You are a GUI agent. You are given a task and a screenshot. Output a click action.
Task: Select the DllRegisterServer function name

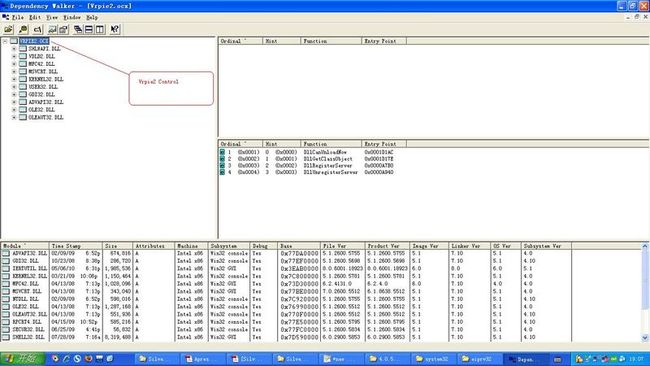click(328, 165)
